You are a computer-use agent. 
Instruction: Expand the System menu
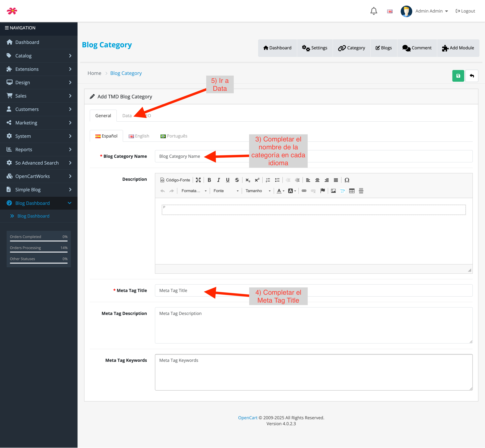[39, 136]
